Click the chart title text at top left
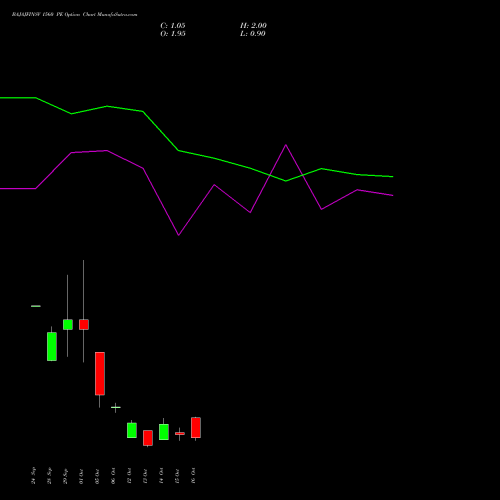The image size is (500, 500). pyautogui.click(x=74, y=15)
